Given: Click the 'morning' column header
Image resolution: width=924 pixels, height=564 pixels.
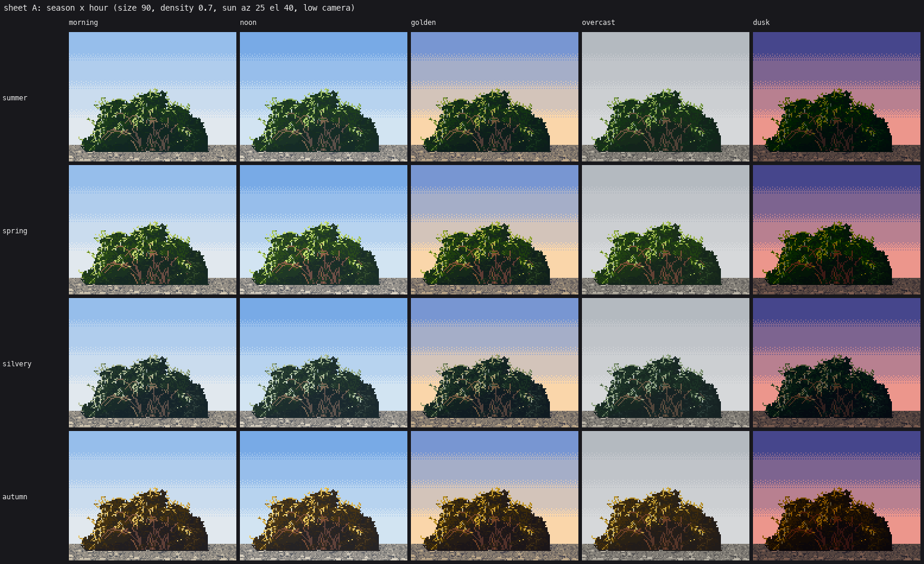Looking at the screenshot, I should pyautogui.click(x=83, y=23).
